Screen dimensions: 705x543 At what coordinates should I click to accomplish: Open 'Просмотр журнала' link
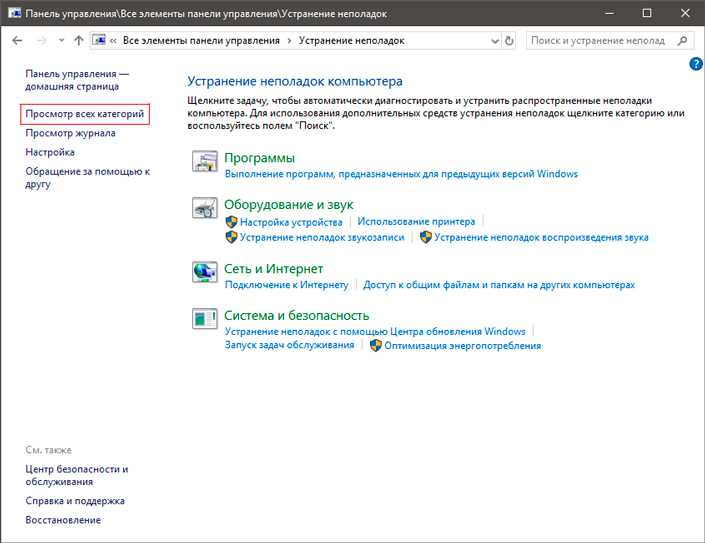tap(70, 133)
